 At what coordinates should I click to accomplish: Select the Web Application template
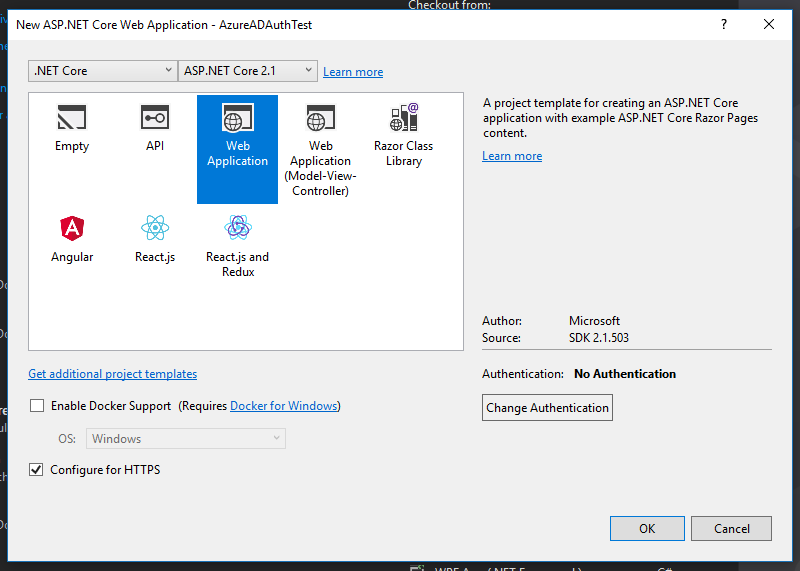tap(237, 149)
